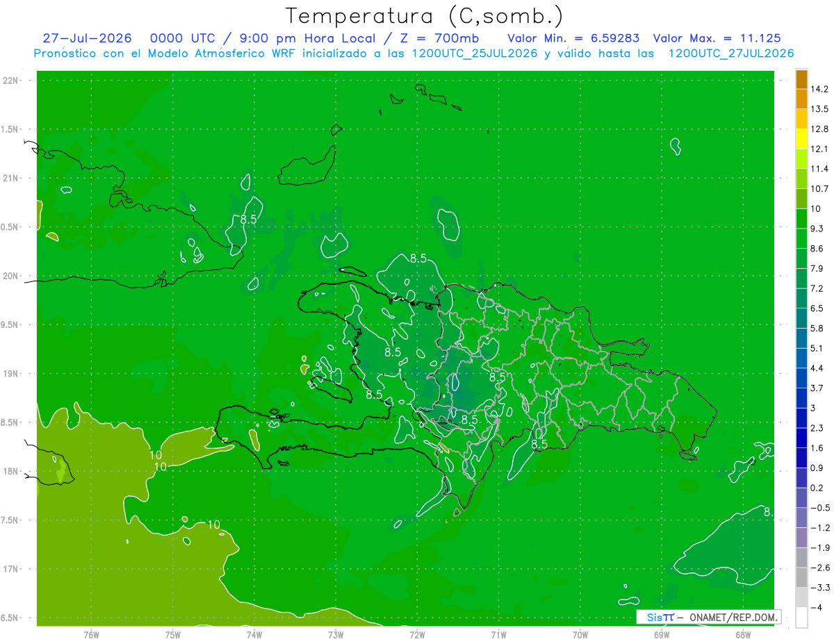Click the dark blue swatch between 1.6 and 2.3

[x=801, y=438]
